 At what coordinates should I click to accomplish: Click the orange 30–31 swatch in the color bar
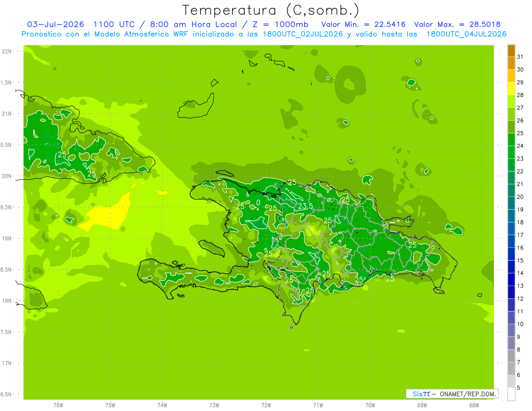[x=511, y=63]
